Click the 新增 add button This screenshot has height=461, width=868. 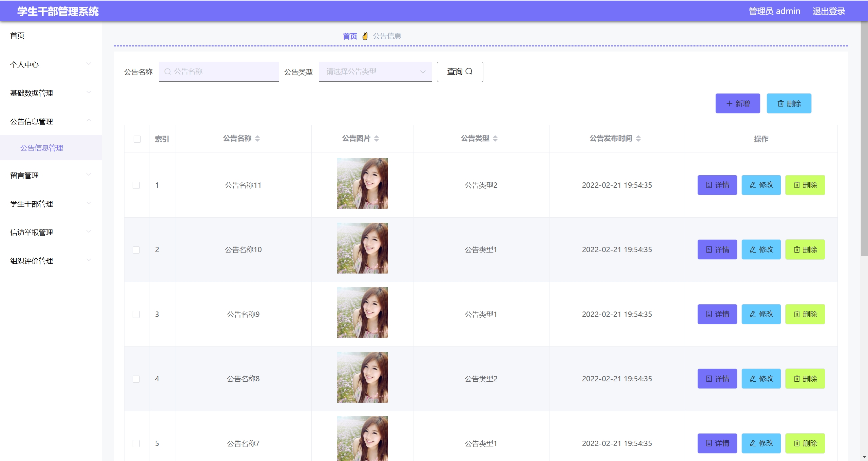[x=738, y=103]
